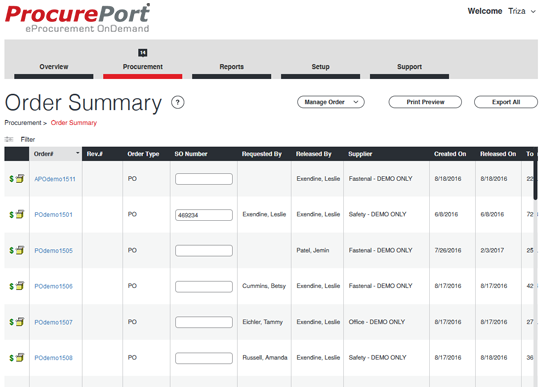Open the Manage Order dropdown
The width and height of the screenshot is (543, 387).
331,102
